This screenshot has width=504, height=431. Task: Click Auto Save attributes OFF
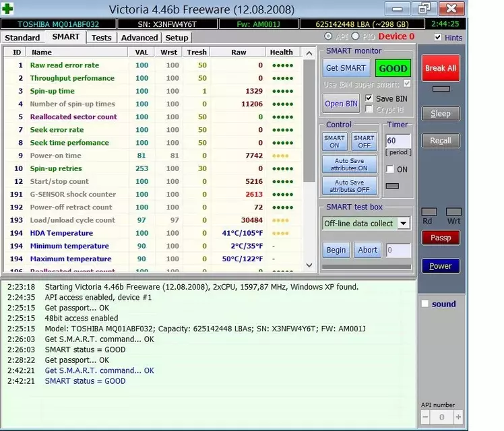click(350, 186)
